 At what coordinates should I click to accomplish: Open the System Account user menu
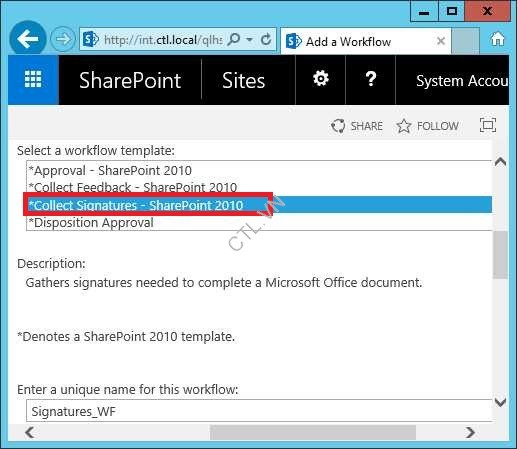[x=462, y=81]
